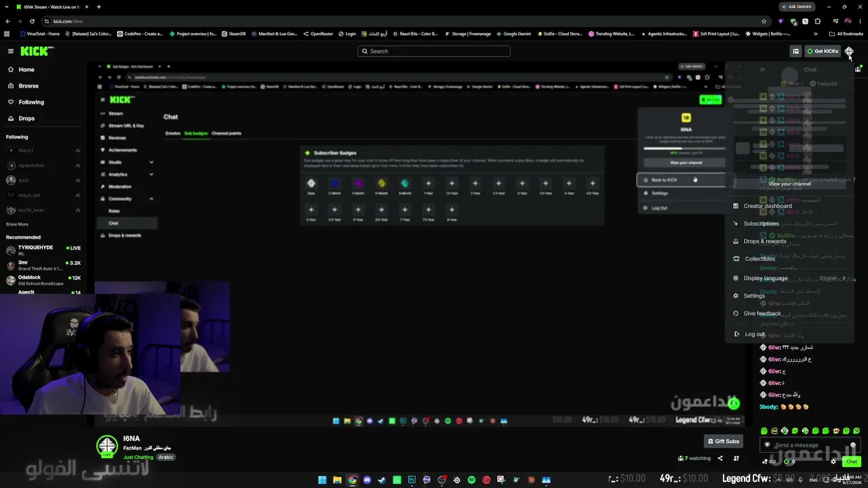The width and height of the screenshot is (868, 488).
Task: Open the Get KICKs purchase button
Action: [823, 51]
